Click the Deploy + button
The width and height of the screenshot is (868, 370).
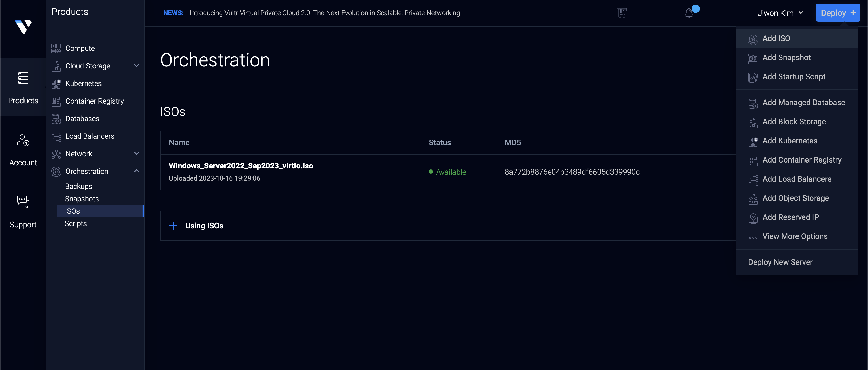pyautogui.click(x=838, y=13)
